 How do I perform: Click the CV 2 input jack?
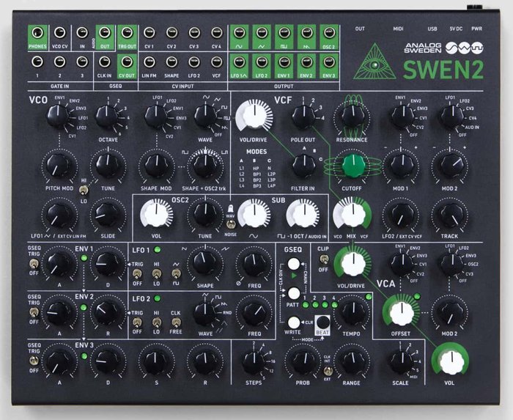(171, 33)
